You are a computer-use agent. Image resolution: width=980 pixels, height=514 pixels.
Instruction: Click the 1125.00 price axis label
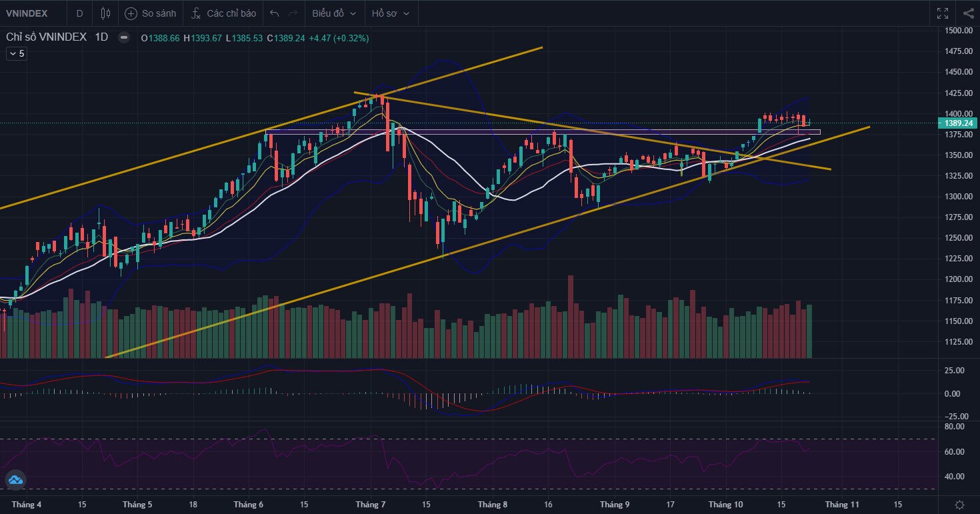point(960,342)
